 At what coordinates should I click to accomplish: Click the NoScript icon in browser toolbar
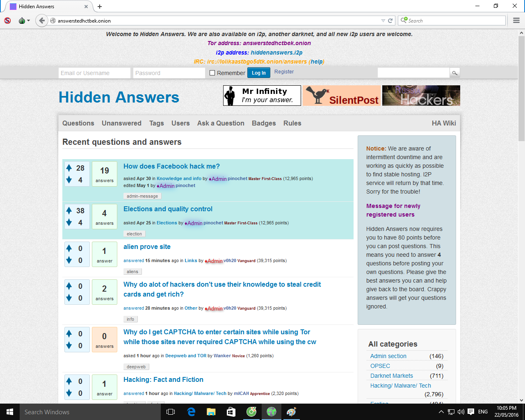pos(7,21)
